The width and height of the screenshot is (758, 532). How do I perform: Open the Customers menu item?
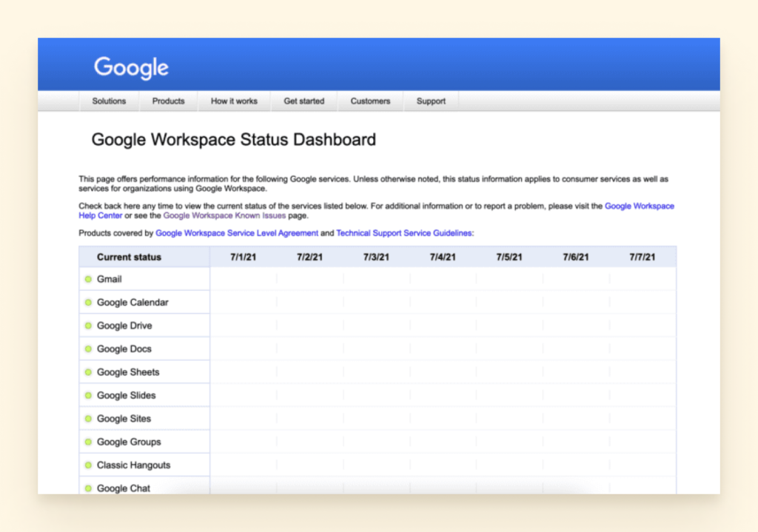pos(370,101)
